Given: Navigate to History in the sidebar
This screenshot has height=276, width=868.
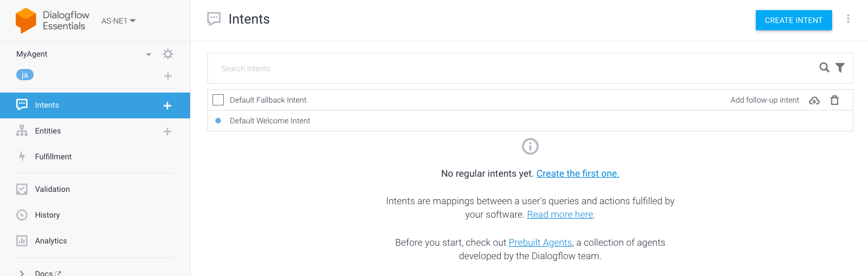Looking at the screenshot, I should (x=47, y=215).
